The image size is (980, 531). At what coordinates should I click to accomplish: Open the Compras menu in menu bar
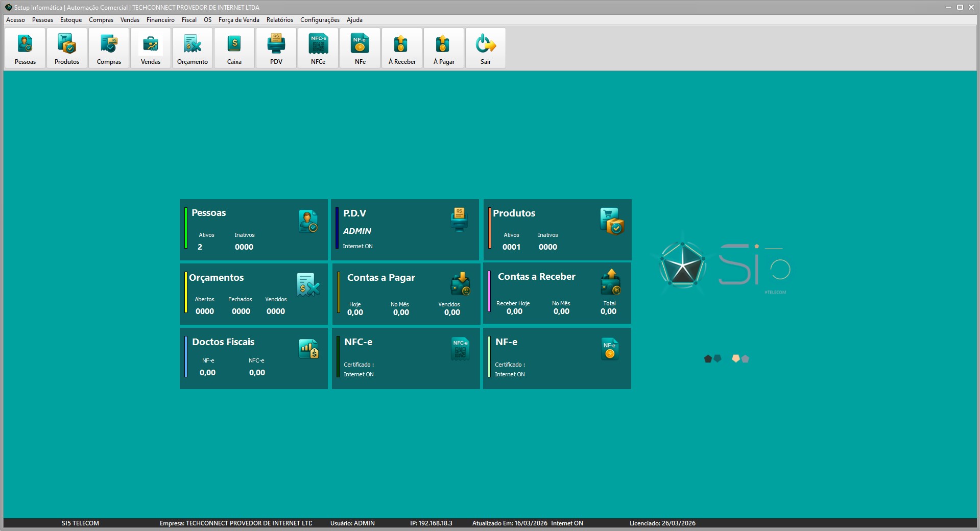101,20
